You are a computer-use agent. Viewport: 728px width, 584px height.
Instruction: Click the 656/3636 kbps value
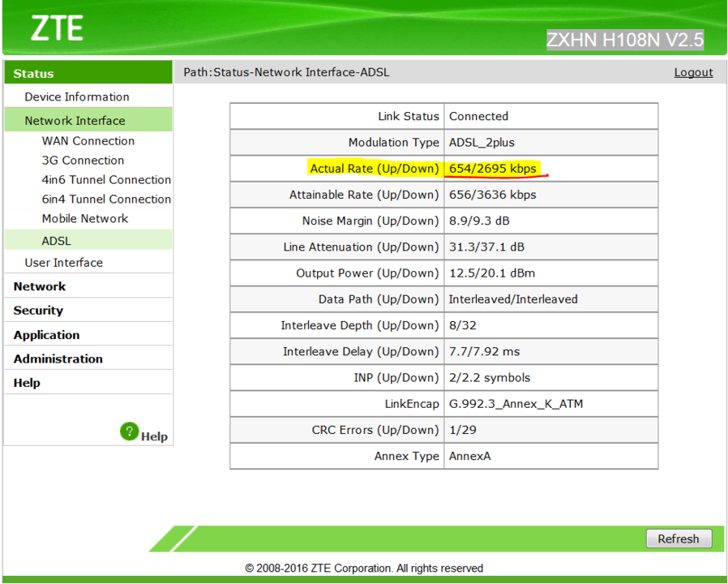click(492, 194)
